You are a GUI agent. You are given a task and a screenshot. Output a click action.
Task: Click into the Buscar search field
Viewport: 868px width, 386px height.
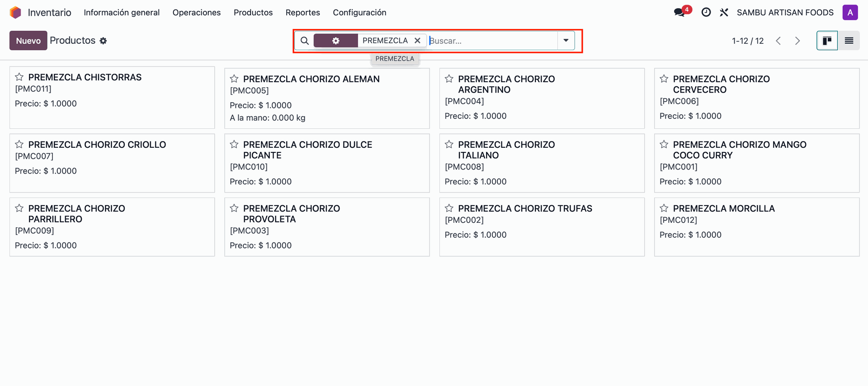(x=492, y=41)
